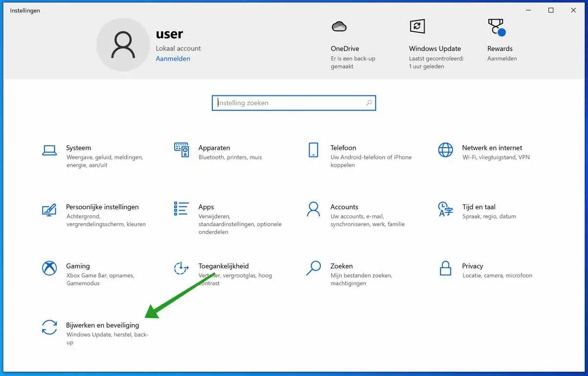Open the Toegankelijkheid settings title
This screenshot has width=588, height=376.
(x=224, y=266)
